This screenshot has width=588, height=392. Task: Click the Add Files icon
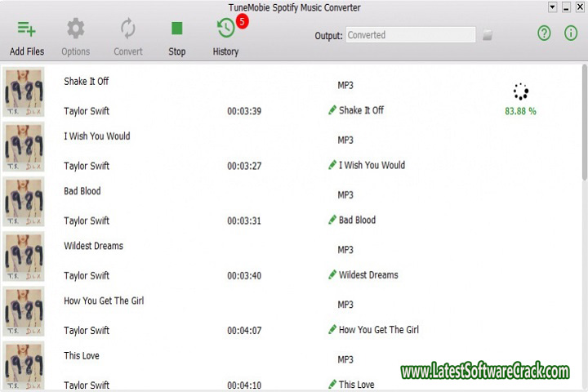point(26,29)
